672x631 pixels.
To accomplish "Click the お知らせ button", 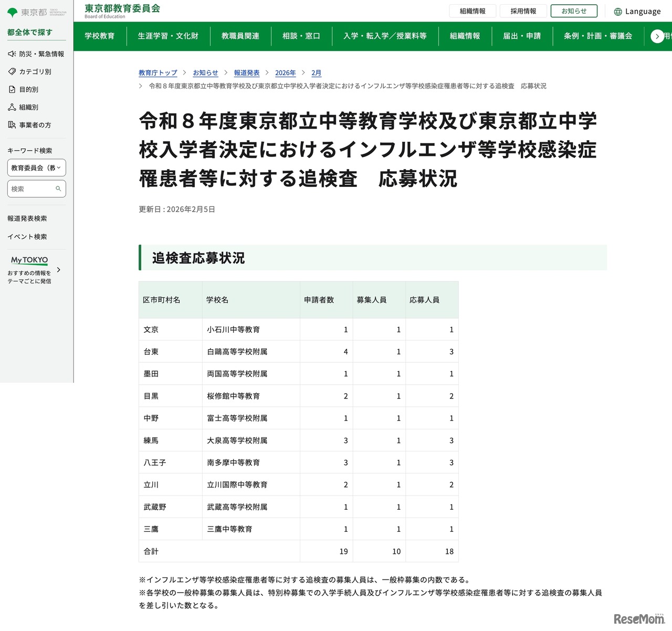I will 573,10.
